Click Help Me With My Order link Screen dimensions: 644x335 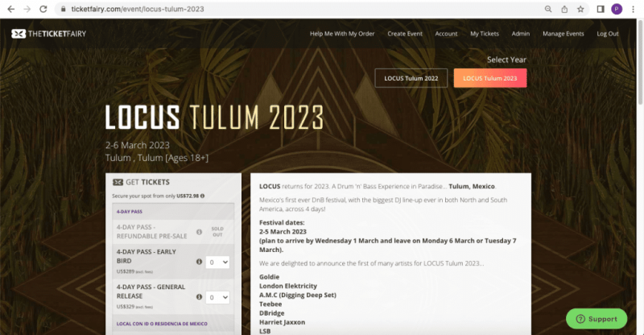(x=342, y=34)
